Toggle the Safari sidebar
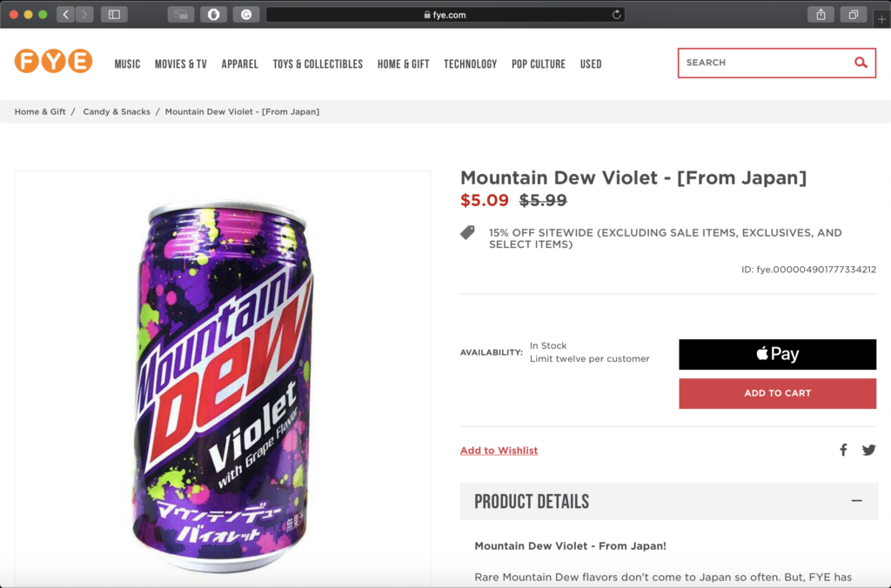This screenshot has height=588, width=891. click(114, 14)
